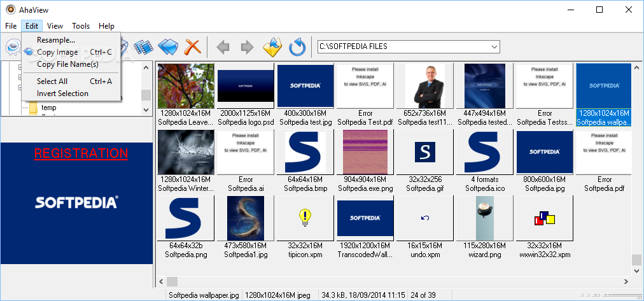Click the thumbnail pane scroll-down arrow
Image resolution: width=644 pixels, height=301 pixels.
[636, 270]
